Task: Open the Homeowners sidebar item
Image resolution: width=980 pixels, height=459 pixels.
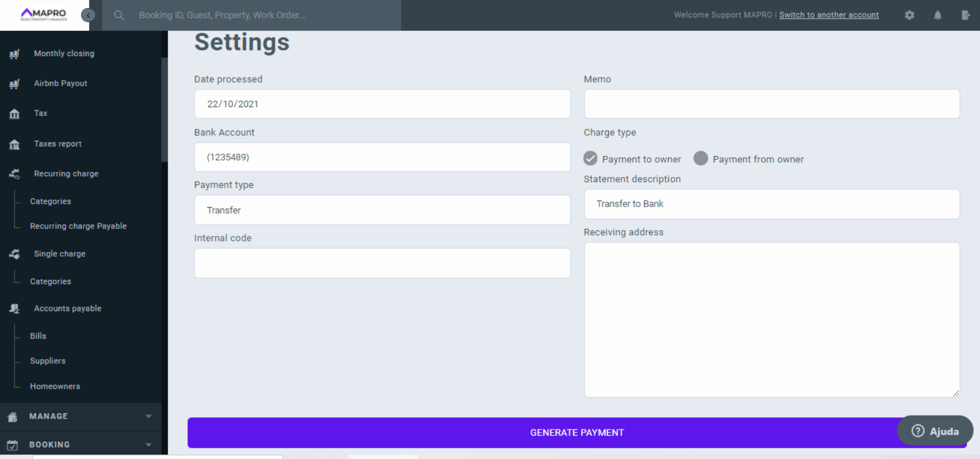Action: point(55,387)
